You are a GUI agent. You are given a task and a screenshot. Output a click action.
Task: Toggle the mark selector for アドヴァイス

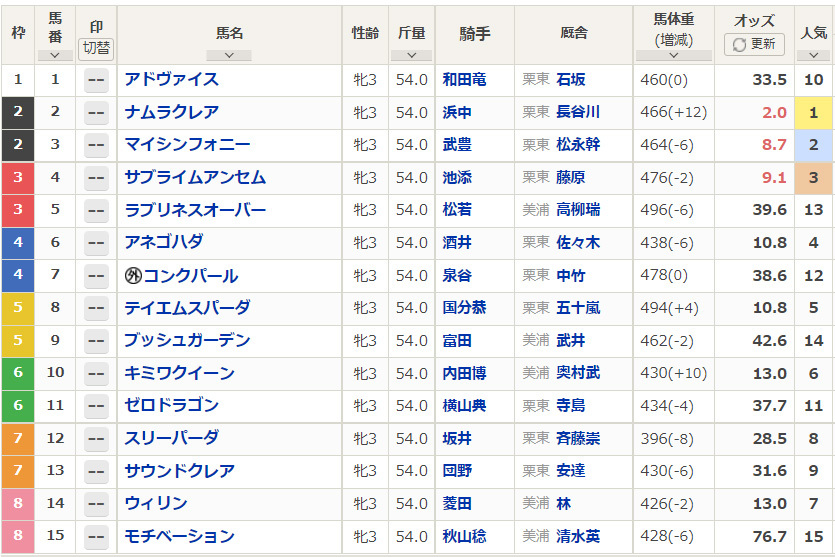(96, 80)
